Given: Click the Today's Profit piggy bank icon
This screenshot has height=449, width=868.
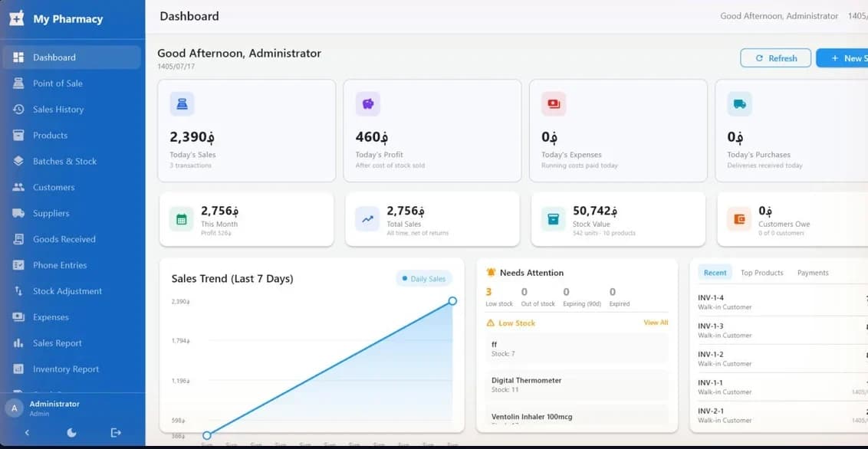Looking at the screenshot, I should point(367,103).
